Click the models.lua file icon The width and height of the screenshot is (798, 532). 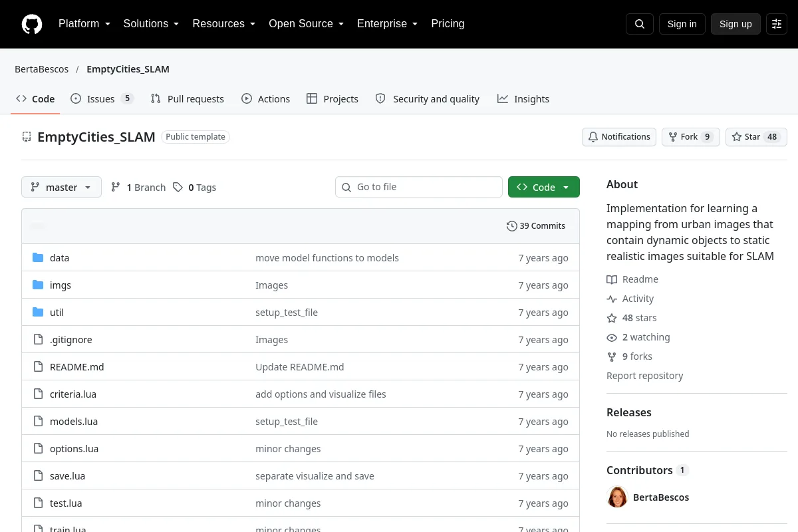coord(38,422)
